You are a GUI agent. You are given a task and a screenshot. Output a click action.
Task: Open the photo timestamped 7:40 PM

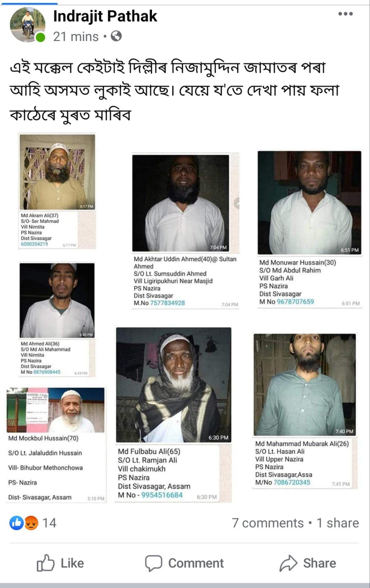click(305, 384)
